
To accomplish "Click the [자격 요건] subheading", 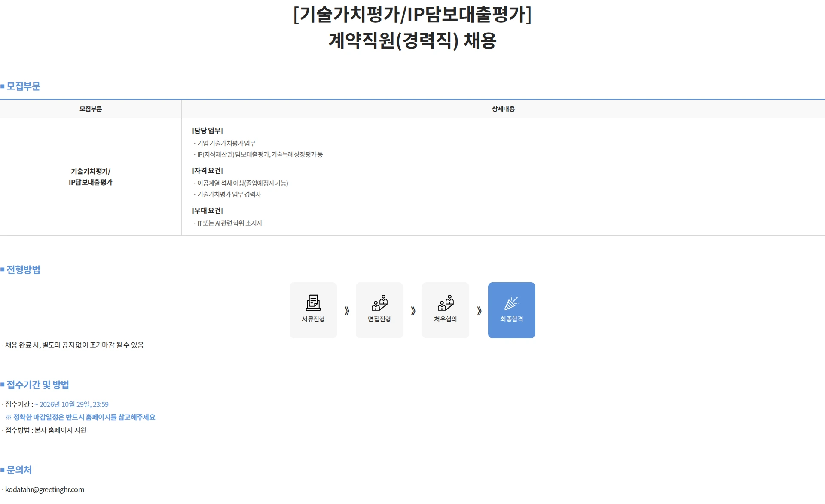I will [208, 171].
